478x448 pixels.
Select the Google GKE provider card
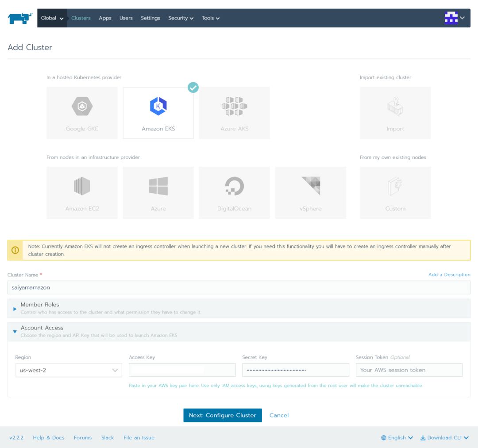82,113
